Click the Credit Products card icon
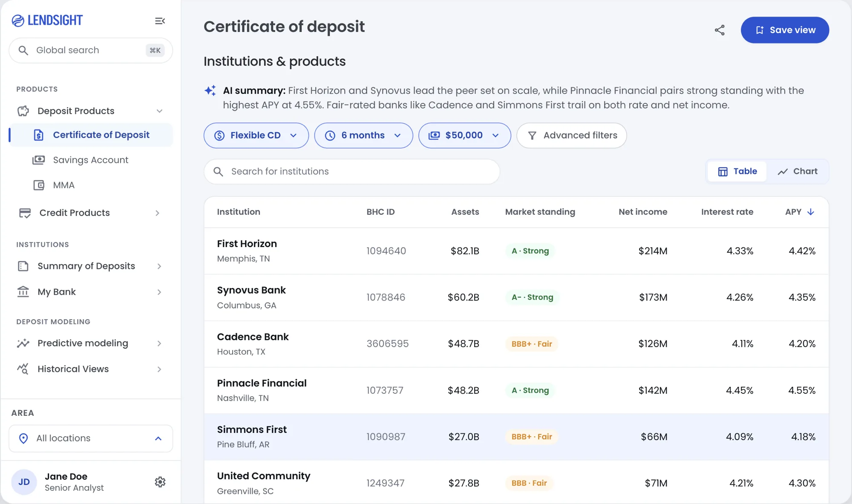 pos(25,213)
